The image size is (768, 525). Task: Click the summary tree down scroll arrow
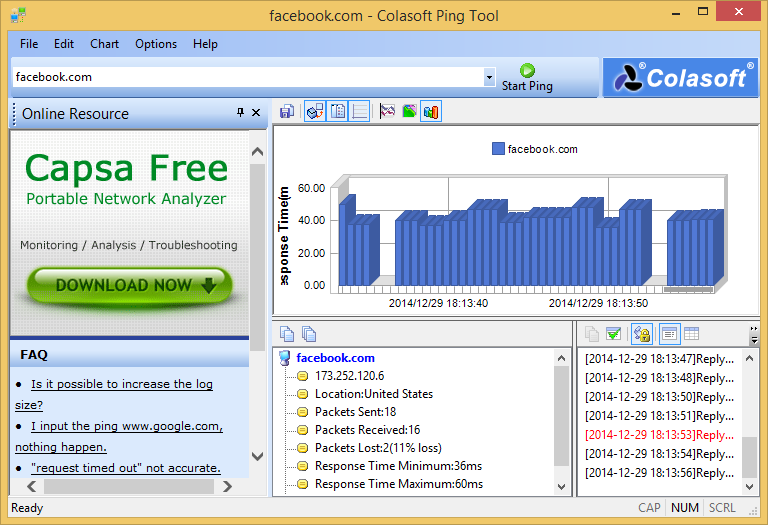coord(561,487)
